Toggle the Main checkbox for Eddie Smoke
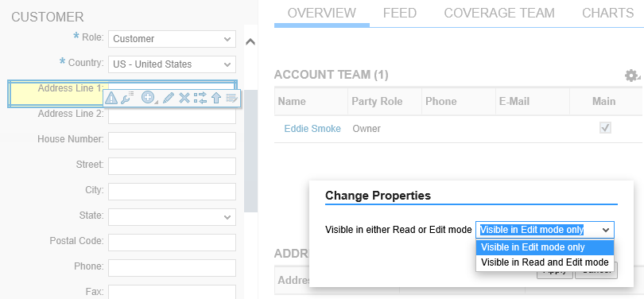Image resolution: width=644 pixels, height=299 pixels. (605, 128)
